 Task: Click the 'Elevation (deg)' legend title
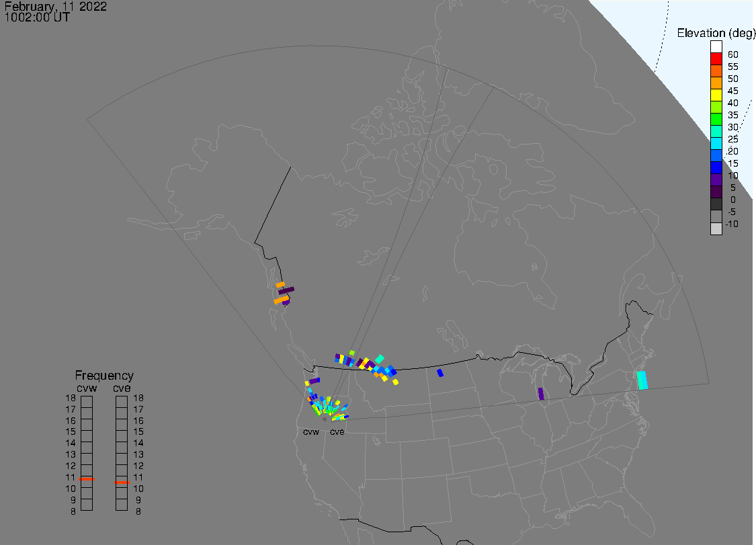[x=716, y=34]
